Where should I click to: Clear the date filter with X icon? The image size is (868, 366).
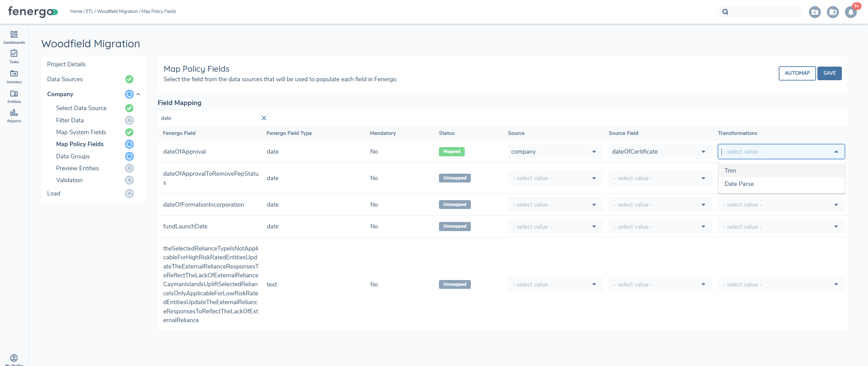tap(264, 118)
